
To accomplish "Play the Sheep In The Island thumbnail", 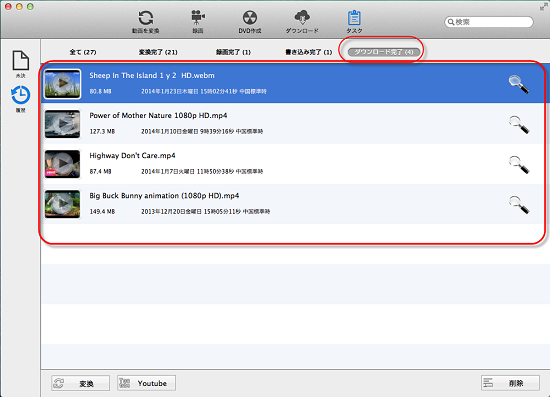I will (x=62, y=84).
